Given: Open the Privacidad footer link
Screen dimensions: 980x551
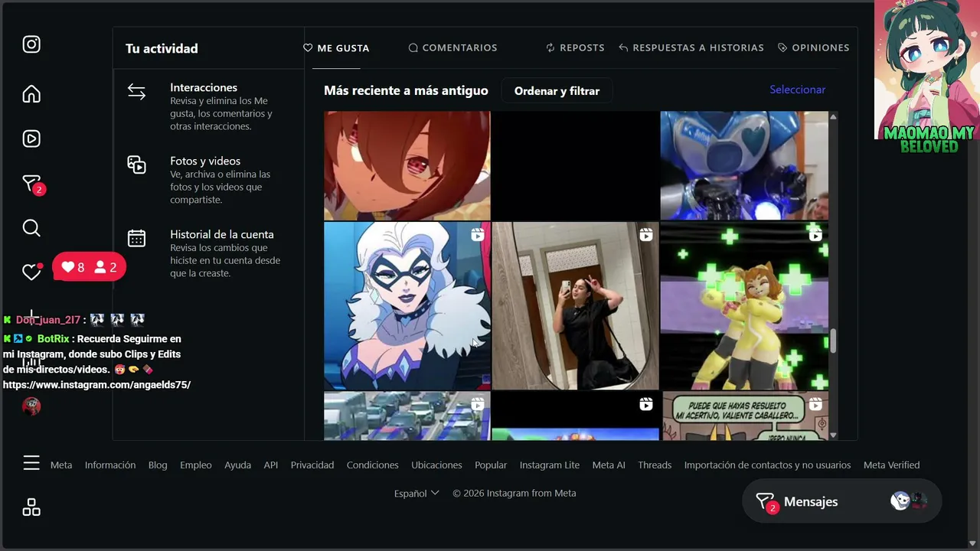Looking at the screenshot, I should tap(312, 465).
